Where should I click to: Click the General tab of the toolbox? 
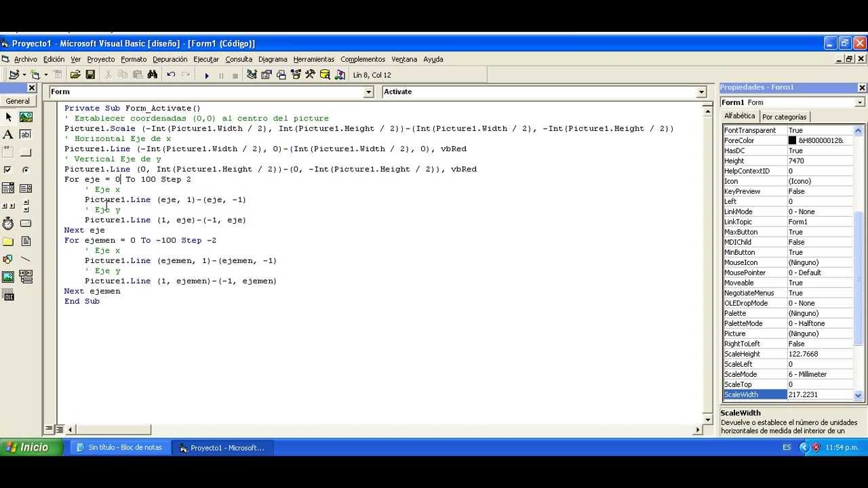pyautogui.click(x=18, y=101)
